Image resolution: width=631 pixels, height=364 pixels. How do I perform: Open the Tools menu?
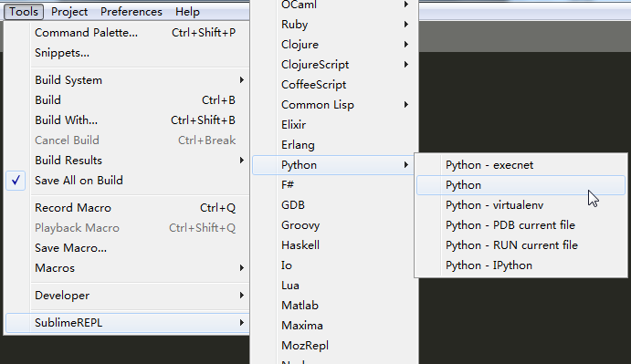coord(24,12)
